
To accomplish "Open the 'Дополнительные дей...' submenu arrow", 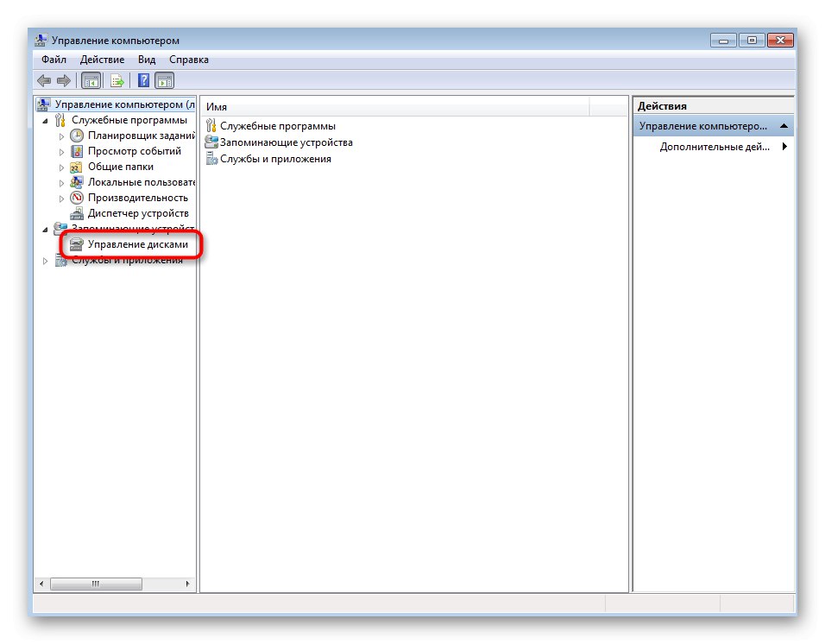I will [x=784, y=147].
